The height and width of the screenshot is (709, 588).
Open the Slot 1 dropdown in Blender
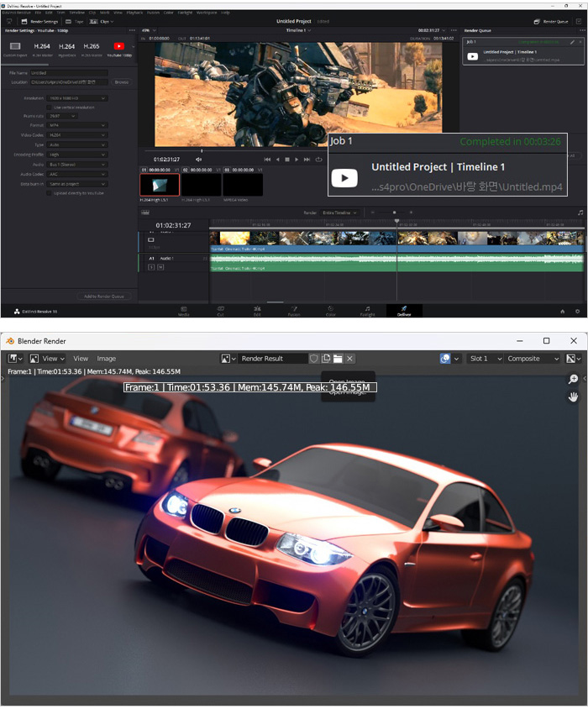(x=486, y=359)
